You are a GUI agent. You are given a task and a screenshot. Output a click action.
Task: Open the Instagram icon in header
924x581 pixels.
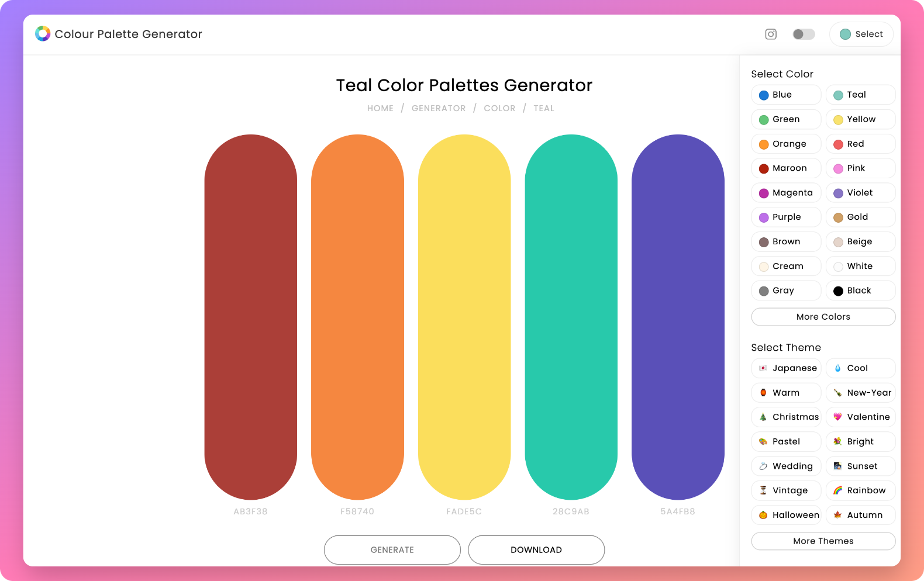[x=771, y=34]
